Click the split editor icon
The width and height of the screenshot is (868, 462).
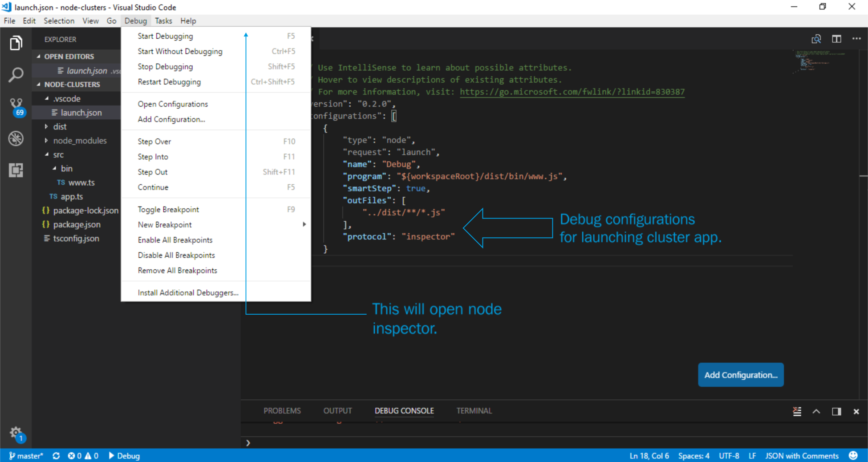(836, 39)
